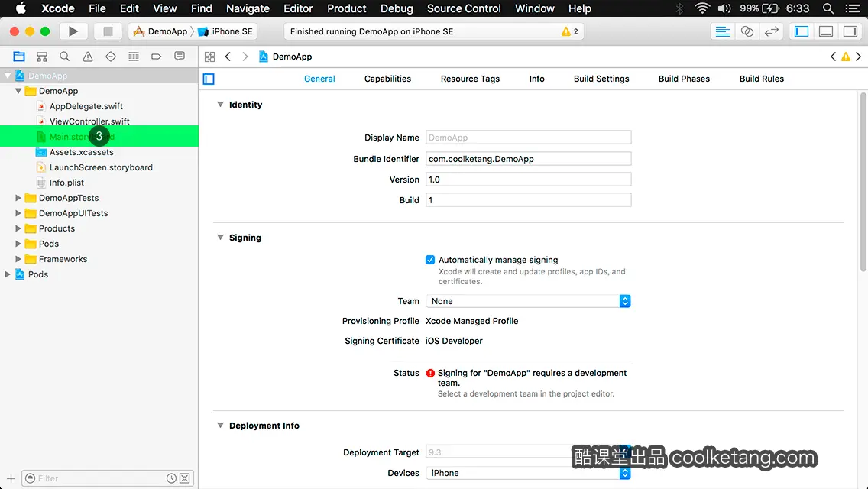Collapse the Deployment Info section

(x=220, y=426)
